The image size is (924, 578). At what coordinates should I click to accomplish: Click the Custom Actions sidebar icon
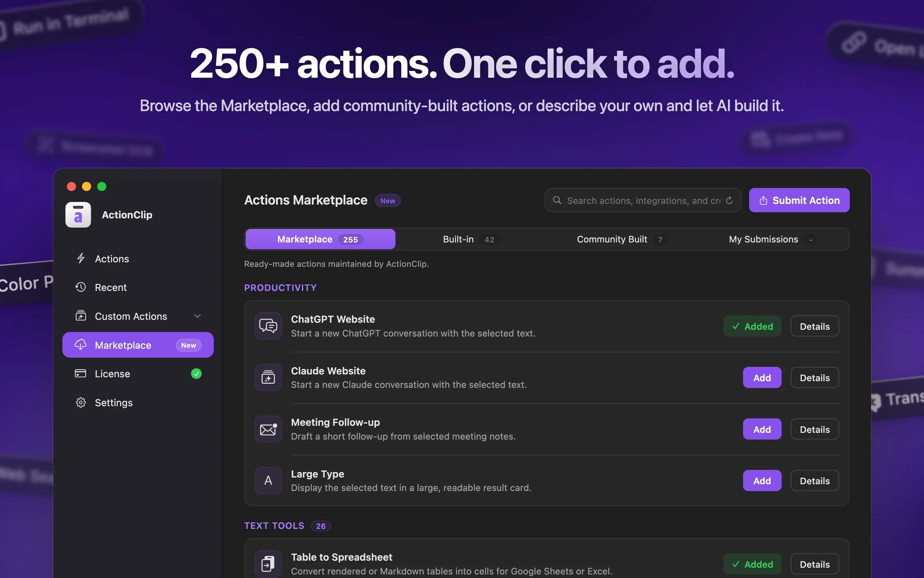click(81, 316)
